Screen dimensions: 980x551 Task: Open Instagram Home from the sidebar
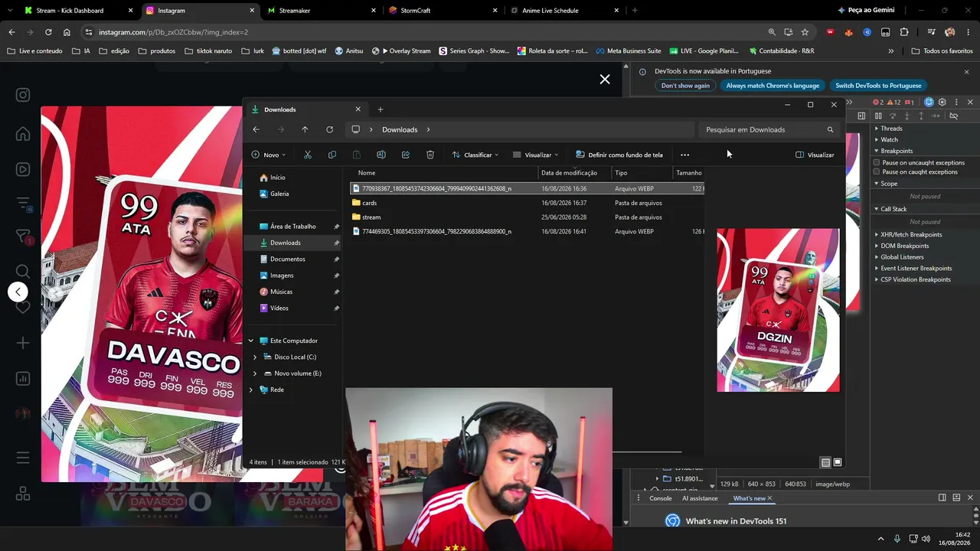(x=23, y=134)
